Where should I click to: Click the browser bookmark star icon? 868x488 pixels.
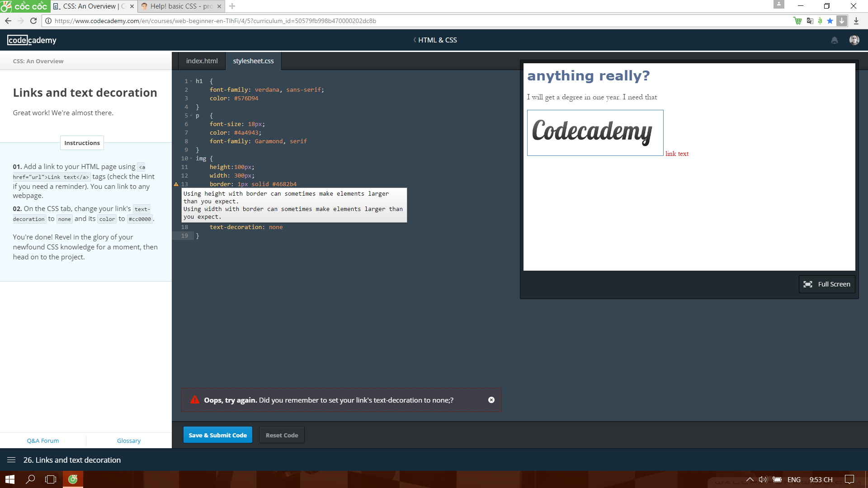pos(830,21)
